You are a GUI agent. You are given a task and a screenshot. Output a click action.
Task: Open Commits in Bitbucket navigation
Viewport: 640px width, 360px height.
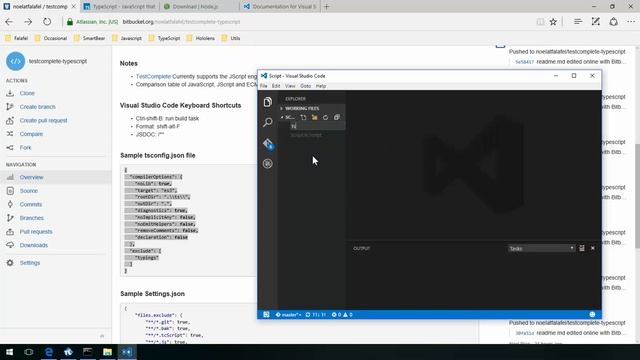click(31, 204)
